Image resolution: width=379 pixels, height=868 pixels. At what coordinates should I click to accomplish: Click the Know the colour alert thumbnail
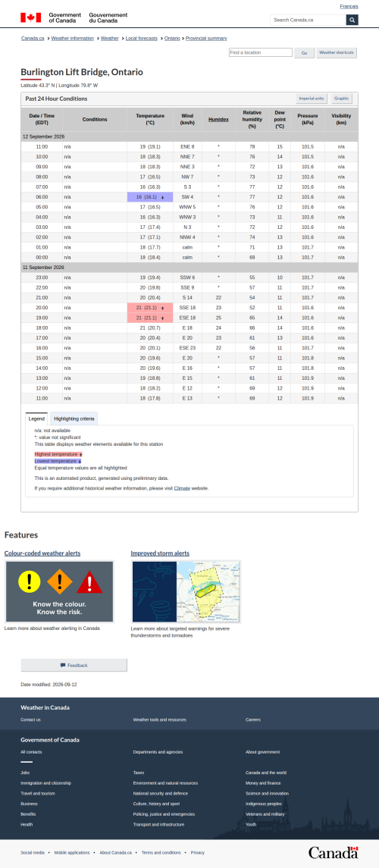[59, 592]
